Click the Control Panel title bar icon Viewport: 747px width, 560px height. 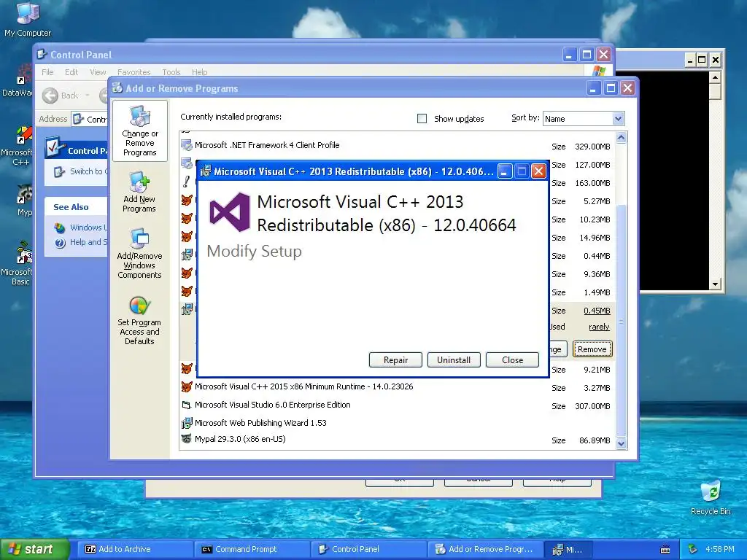click(x=42, y=54)
